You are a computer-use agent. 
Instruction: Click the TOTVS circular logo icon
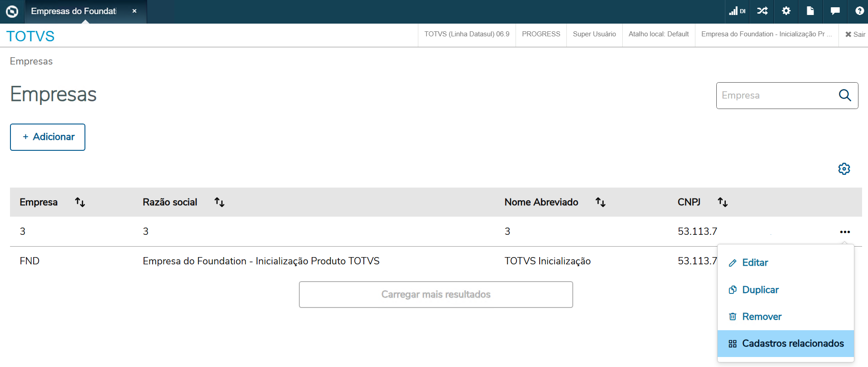[12, 11]
